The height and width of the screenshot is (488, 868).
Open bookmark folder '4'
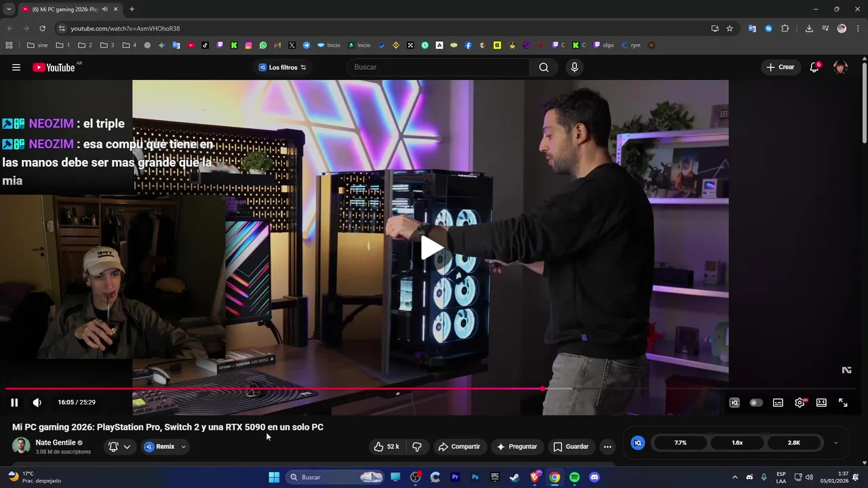click(x=130, y=45)
